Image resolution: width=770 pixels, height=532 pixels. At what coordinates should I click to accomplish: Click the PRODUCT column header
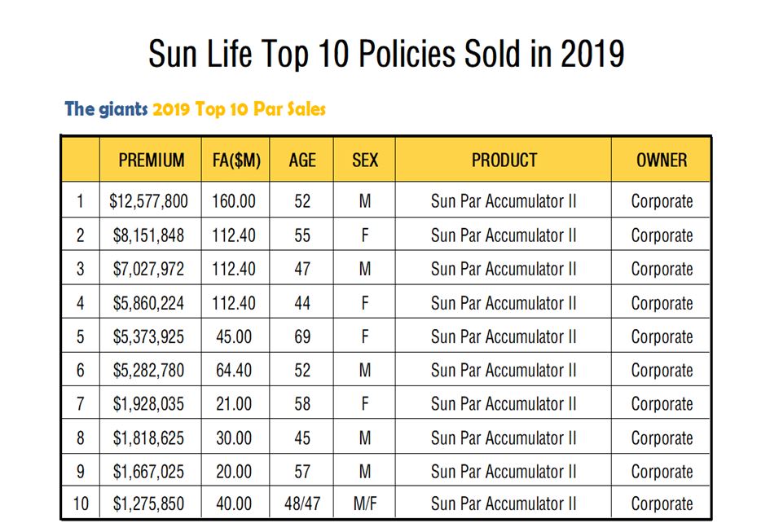504,160
